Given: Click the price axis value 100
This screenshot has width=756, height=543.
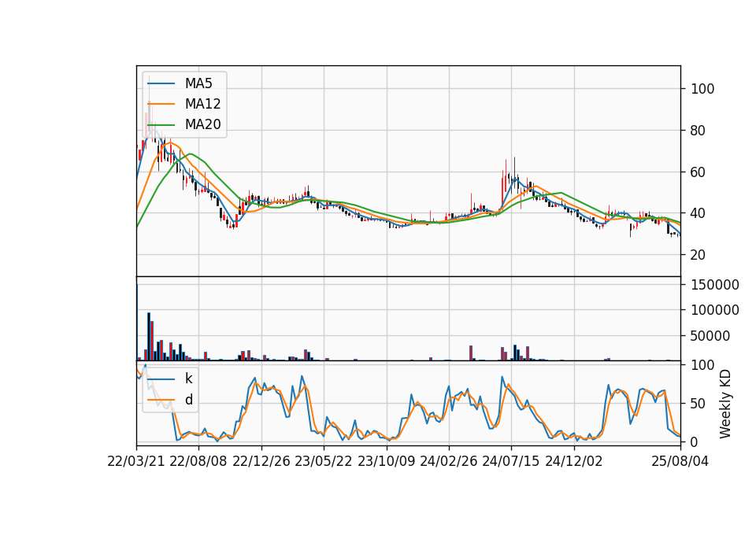Looking at the screenshot, I should pos(702,89).
